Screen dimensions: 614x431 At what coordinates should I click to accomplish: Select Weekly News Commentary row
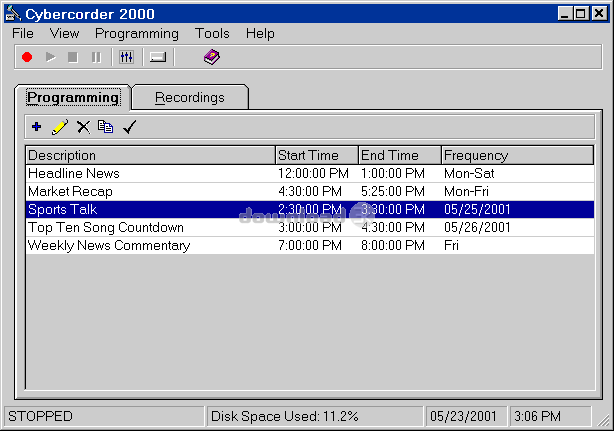(310, 245)
